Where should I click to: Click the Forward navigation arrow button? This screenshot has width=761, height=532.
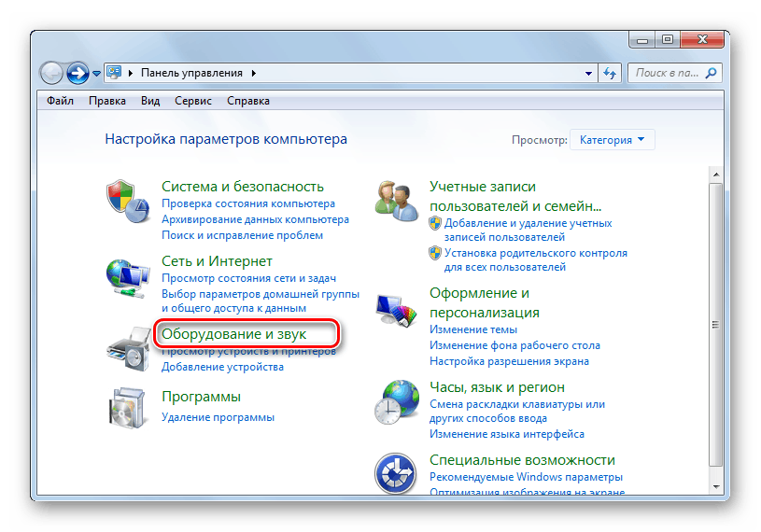coord(78,73)
